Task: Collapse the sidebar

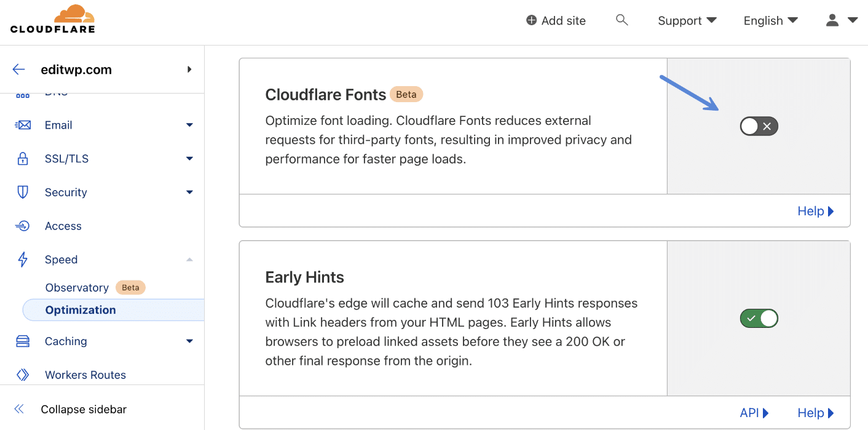Action: point(82,408)
